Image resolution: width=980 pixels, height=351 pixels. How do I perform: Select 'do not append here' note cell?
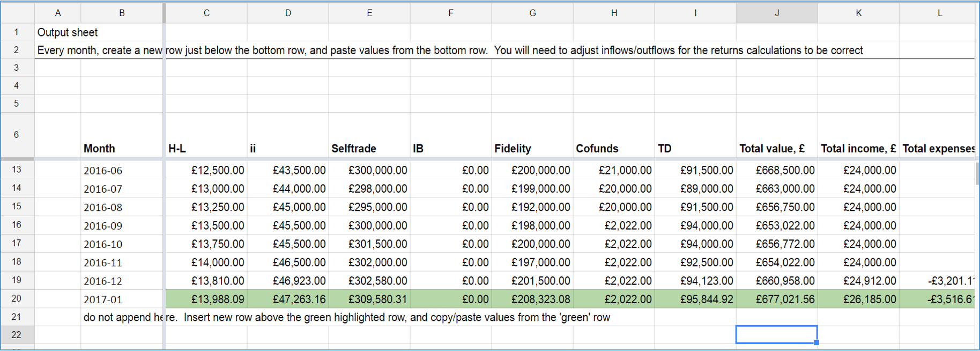coord(122,317)
